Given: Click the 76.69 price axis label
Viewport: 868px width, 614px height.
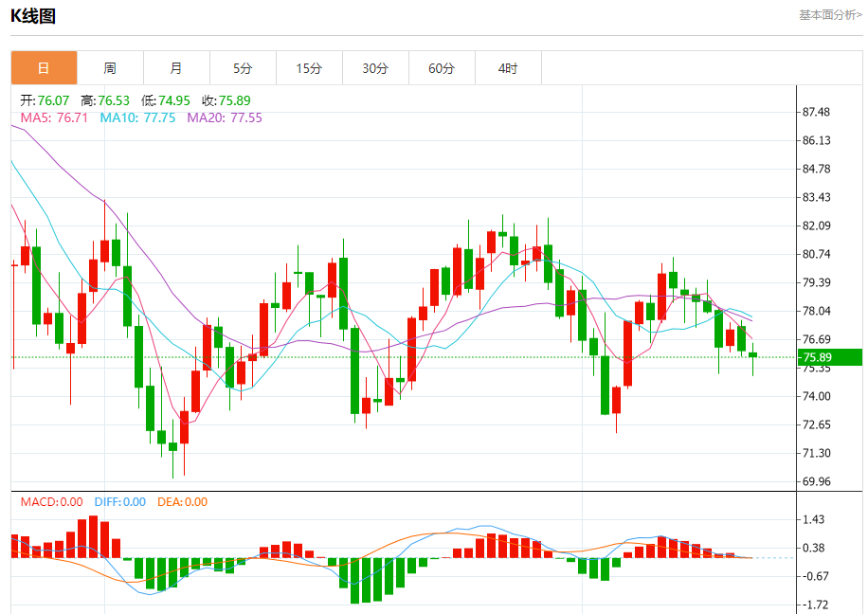Looking at the screenshot, I should pyautogui.click(x=817, y=339).
